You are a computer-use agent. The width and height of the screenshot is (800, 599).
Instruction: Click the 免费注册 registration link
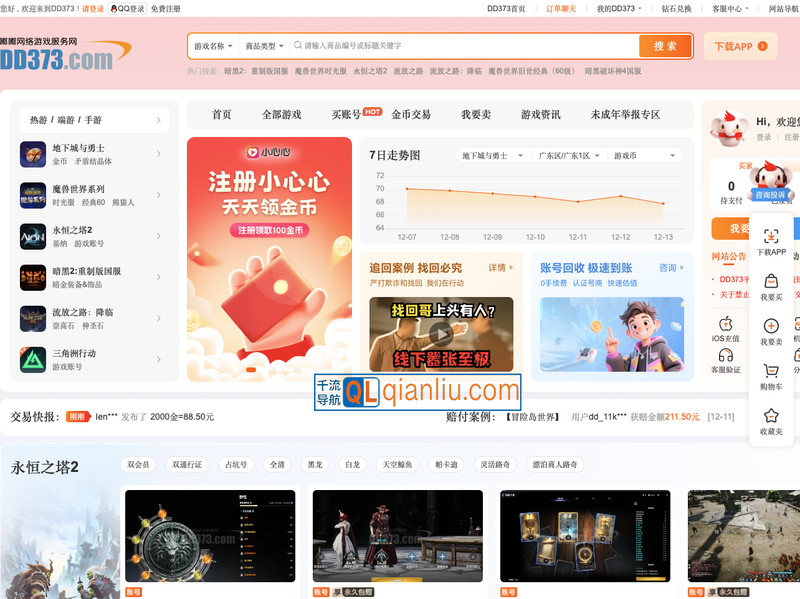(x=165, y=8)
